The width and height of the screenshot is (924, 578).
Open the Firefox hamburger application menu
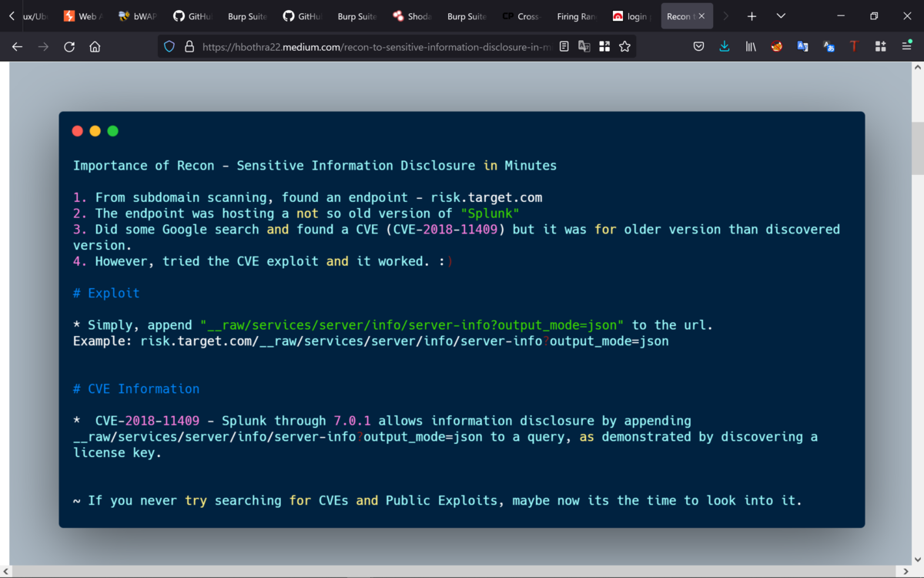[906, 47]
